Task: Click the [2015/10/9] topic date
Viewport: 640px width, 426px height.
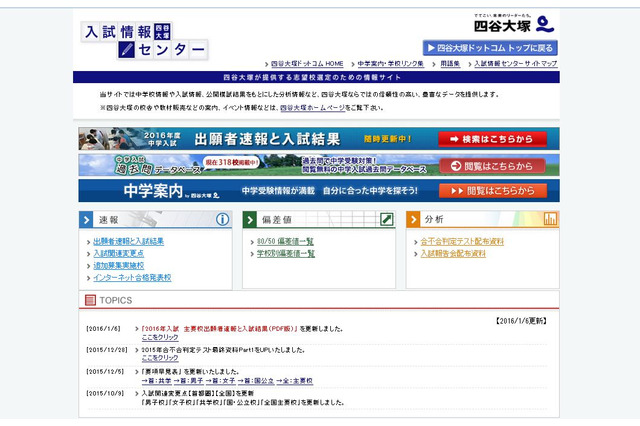Action: [104, 393]
